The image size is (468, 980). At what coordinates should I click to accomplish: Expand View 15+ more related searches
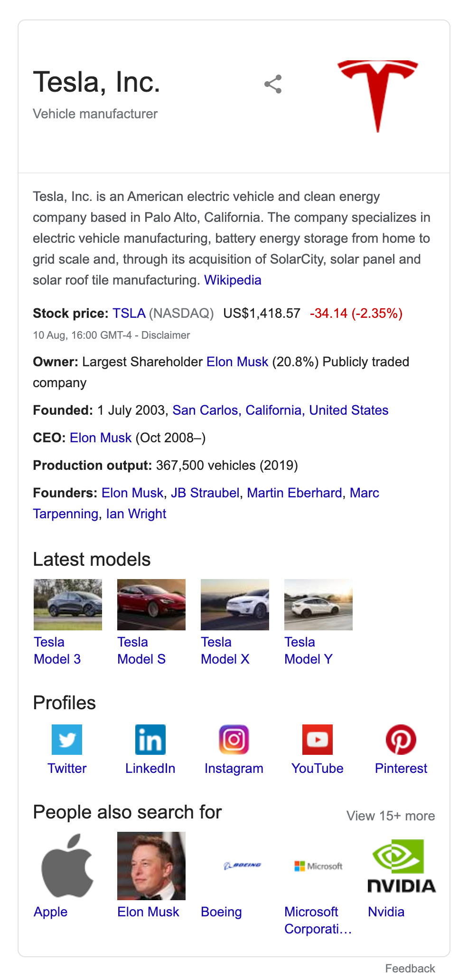(391, 816)
